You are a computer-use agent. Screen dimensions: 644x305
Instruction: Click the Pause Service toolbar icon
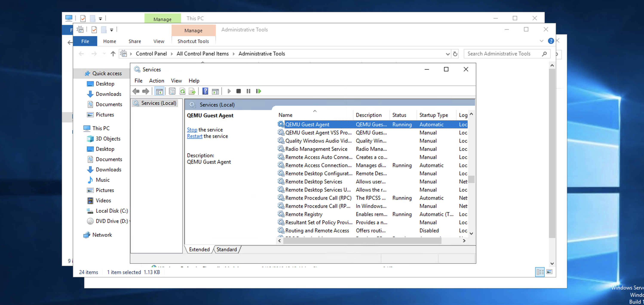pyautogui.click(x=248, y=91)
